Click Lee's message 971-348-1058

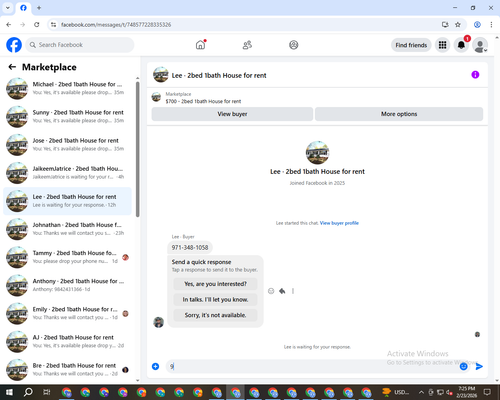tap(190, 247)
